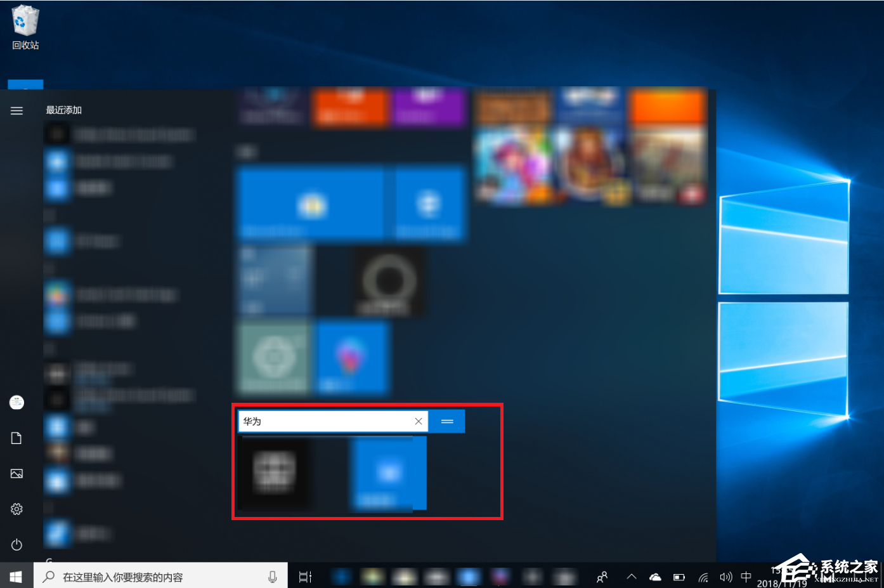Check the Wi-Fi network icon in the tray
Image resolution: width=884 pixels, height=588 pixels.
703,577
